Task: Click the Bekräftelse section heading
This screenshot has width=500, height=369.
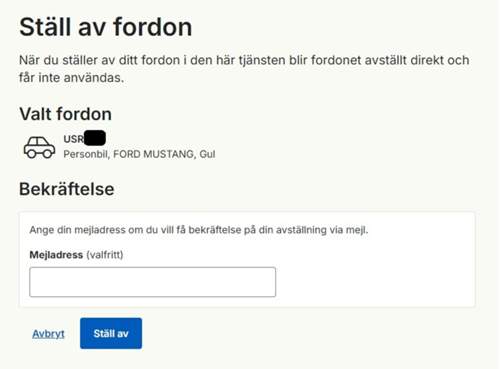Action: 67,189
